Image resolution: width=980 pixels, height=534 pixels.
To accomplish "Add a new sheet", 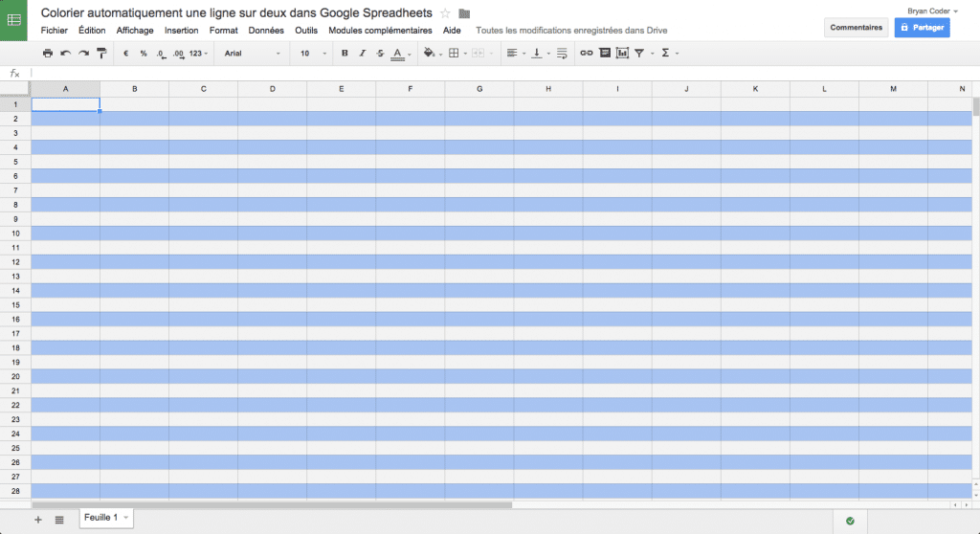I will (38, 520).
